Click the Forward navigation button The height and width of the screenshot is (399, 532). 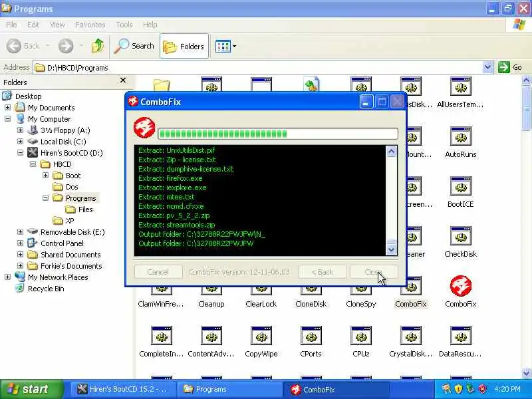coord(66,46)
